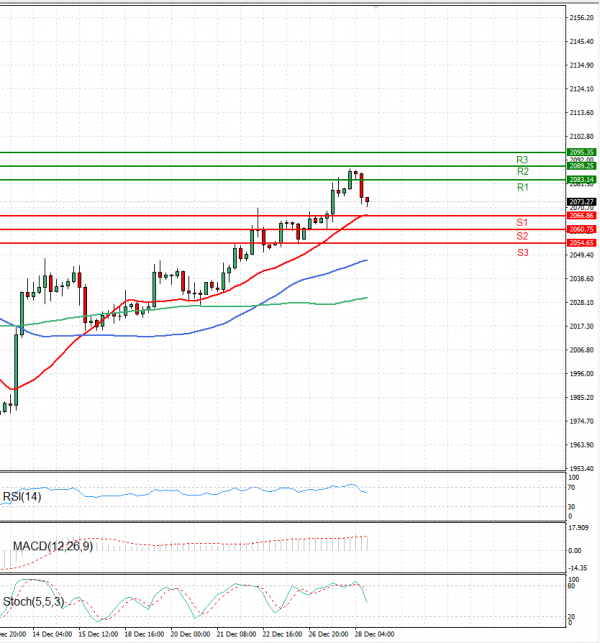The image size is (600, 643).
Task: Click the 18 Dec 16:00 time label
Action: pos(144,634)
